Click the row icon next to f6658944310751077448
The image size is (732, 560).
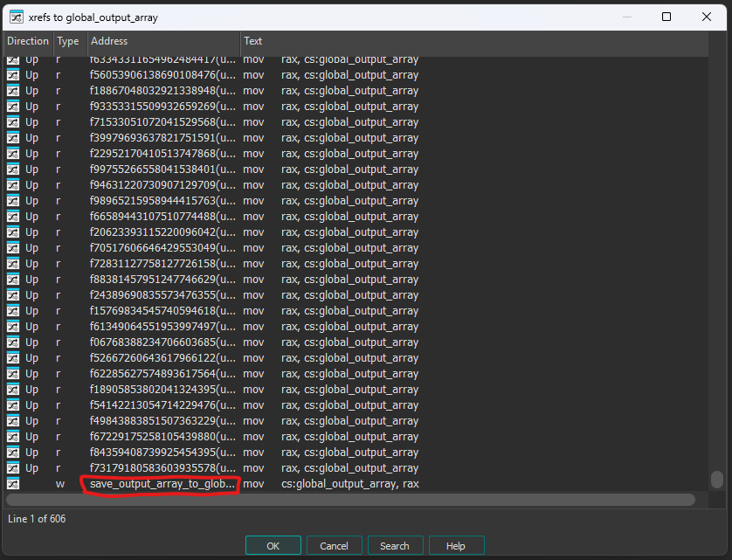[13, 217]
